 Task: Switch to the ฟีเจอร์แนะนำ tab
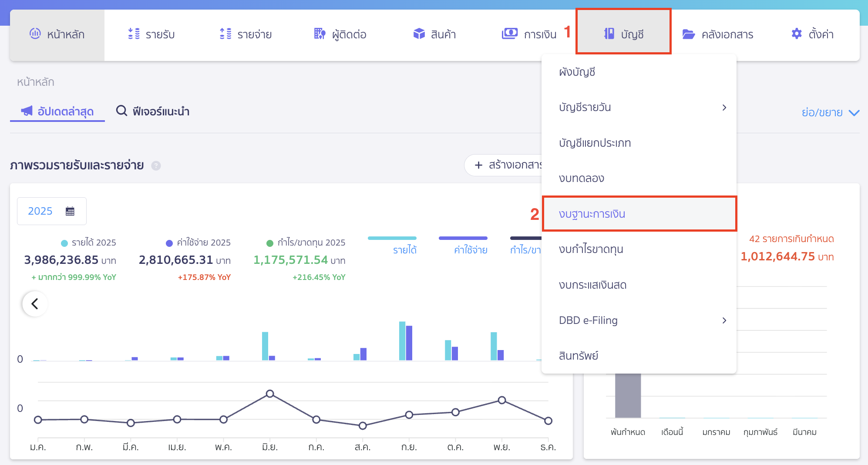[153, 111]
